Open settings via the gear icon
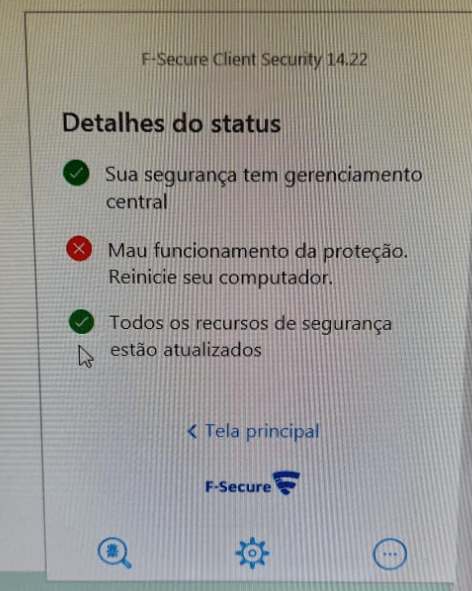Image resolution: width=472 pixels, height=591 pixels. (x=252, y=553)
